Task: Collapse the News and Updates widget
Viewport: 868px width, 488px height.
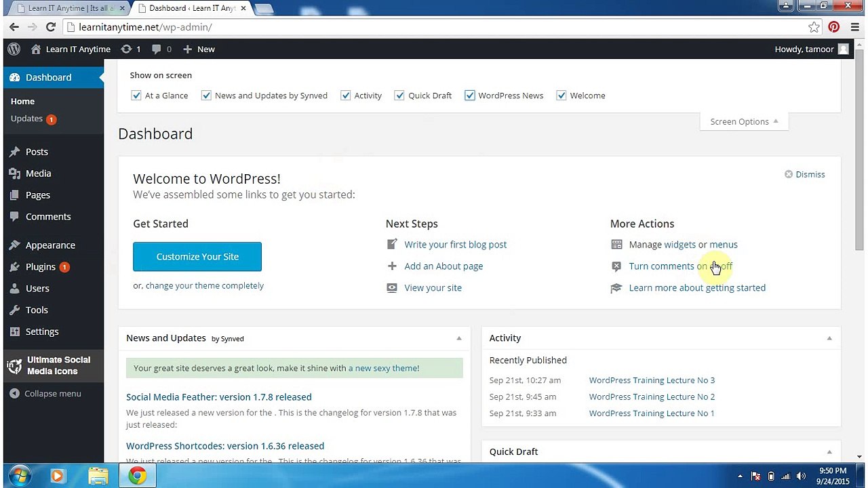Action: pos(458,338)
